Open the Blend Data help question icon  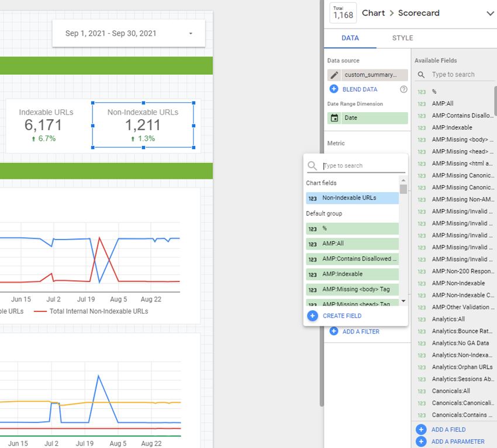click(x=403, y=89)
